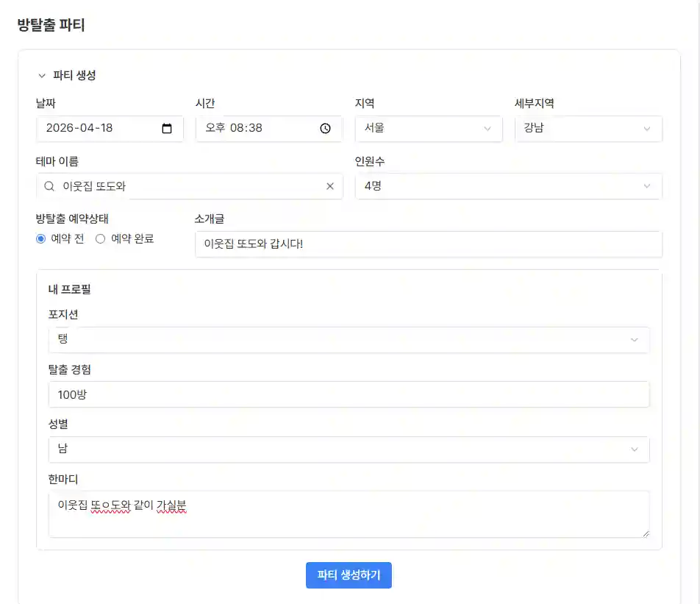Focus the 탈출 경험 input field
The image size is (700, 604).
click(349, 394)
